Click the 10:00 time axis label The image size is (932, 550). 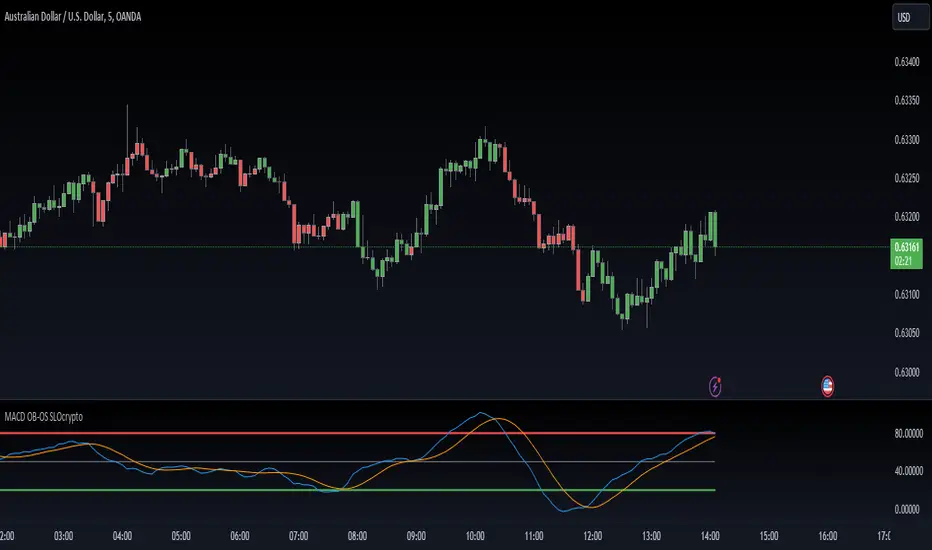click(x=475, y=536)
